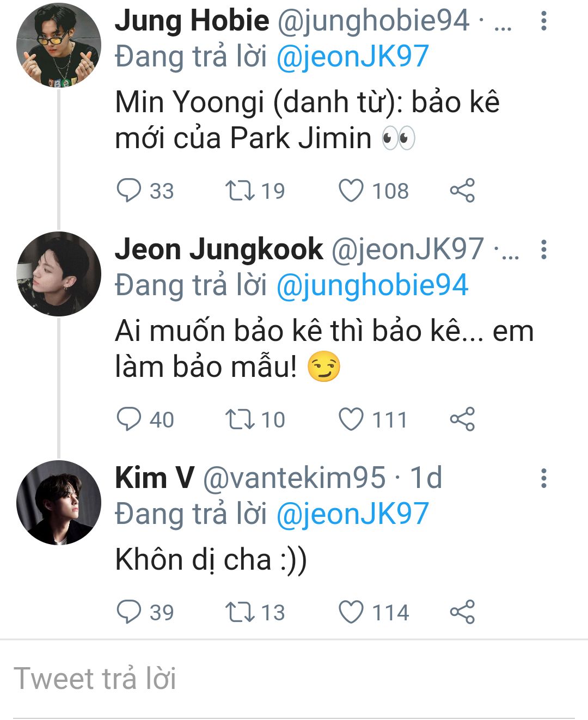This screenshot has height=720, width=588.
Task: Open more options on Kim V's tweet
Action: pyautogui.click(x=543, y=478)
